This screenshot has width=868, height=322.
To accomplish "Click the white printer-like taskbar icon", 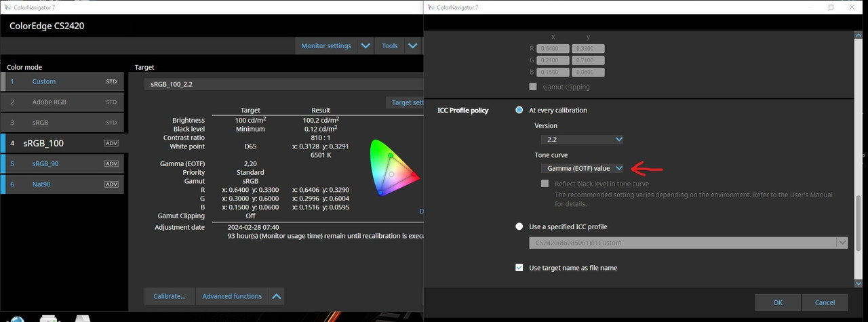I will tap(50, 318).
